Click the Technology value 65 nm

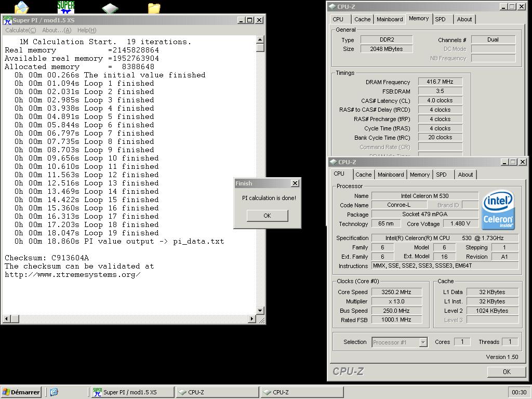tap(386, 223)
